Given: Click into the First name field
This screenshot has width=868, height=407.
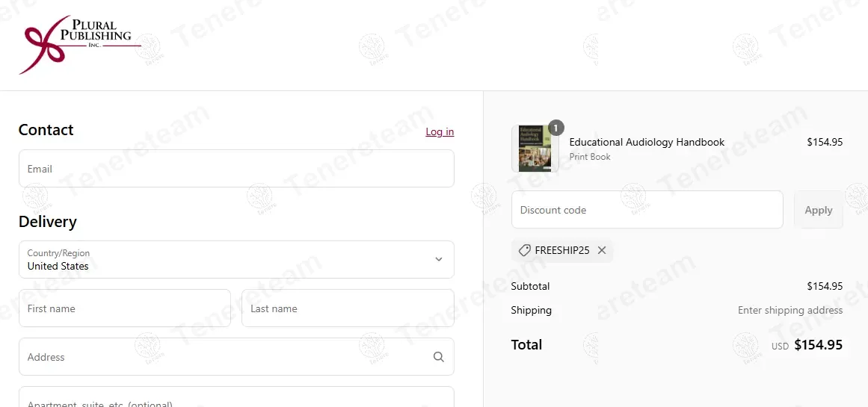Looking at the screenshot, I should tap(124, 308).
